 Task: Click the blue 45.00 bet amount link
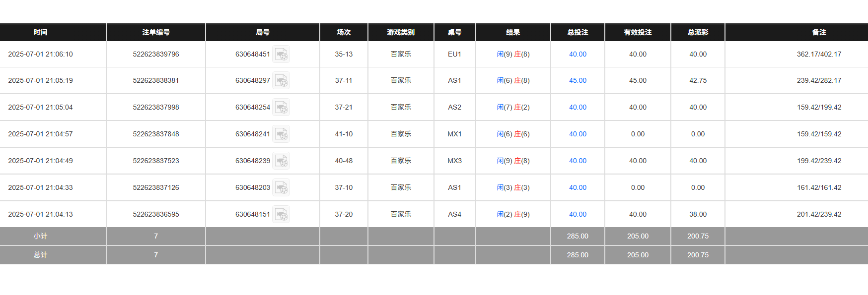pos(577,80)
